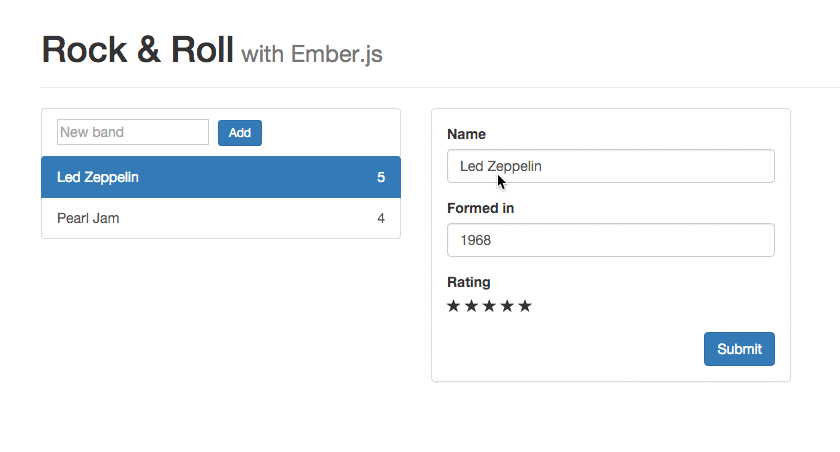Image resolution: width=840 pixels, height=452 pixels.
Task: Click the Name field label
Action: pos(466,134)
